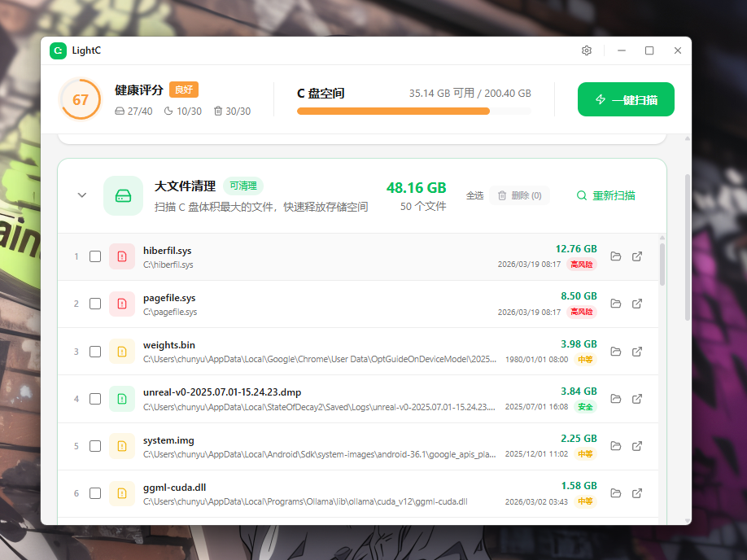Maximize the LightC window
Screen dimensions: 747x560
click(649, 50)
